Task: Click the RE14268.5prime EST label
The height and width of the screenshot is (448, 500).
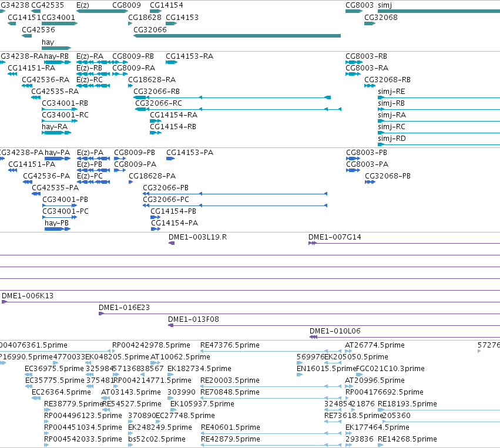Action: [407, 439]
